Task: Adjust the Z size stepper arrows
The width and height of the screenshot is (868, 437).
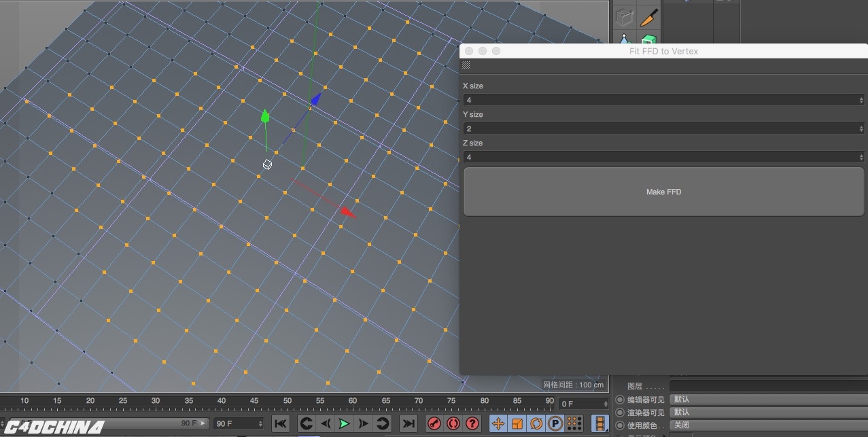Action: click(862, 157)
